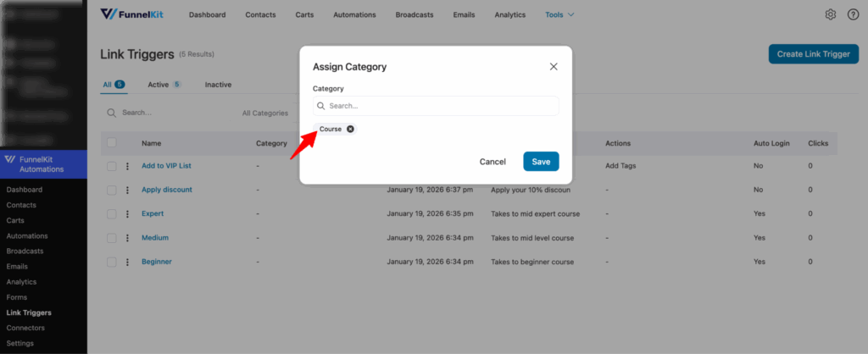Viewport: 868px width, 354px height.
Task: Open the help question mark icon
Action: pyautogui.click(x=853, y=15)
